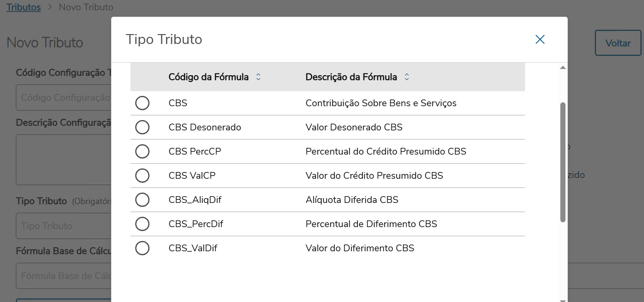This screenshot has height=302, width=644.
Task: Click the Código Configuração input field
Action: [63, 97]
